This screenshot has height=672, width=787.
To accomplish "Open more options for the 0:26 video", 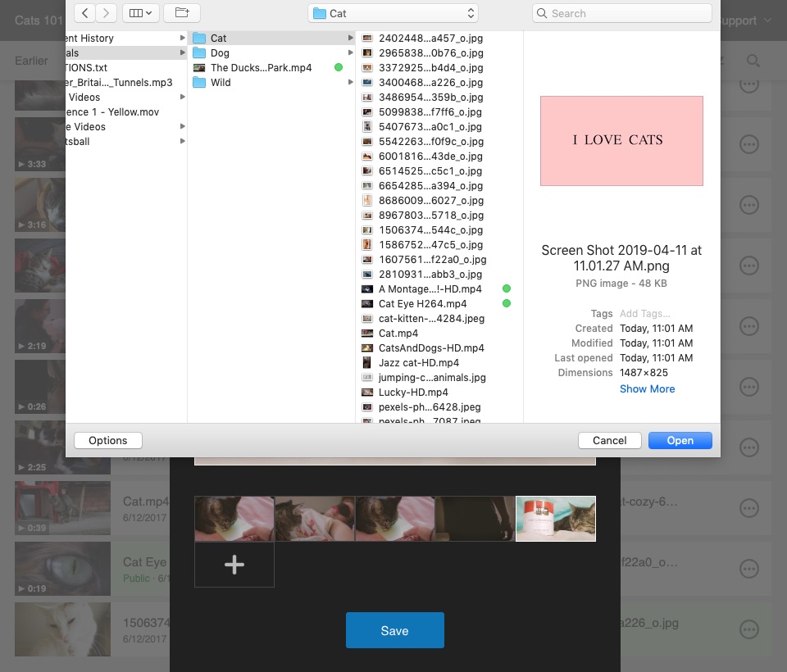I will 749,387.
